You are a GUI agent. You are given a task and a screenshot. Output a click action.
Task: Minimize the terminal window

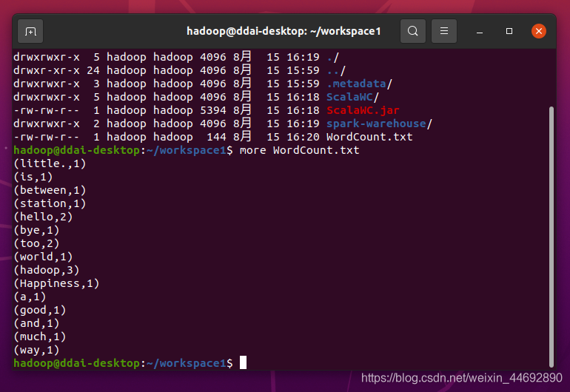(x=480, y=32)
